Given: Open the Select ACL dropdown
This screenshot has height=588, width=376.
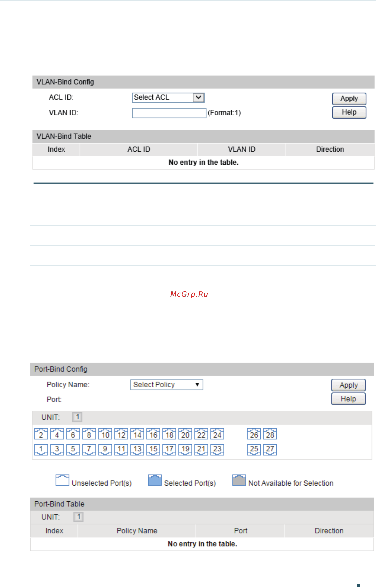Looking at the screenshot, I should tap(168, 97).
